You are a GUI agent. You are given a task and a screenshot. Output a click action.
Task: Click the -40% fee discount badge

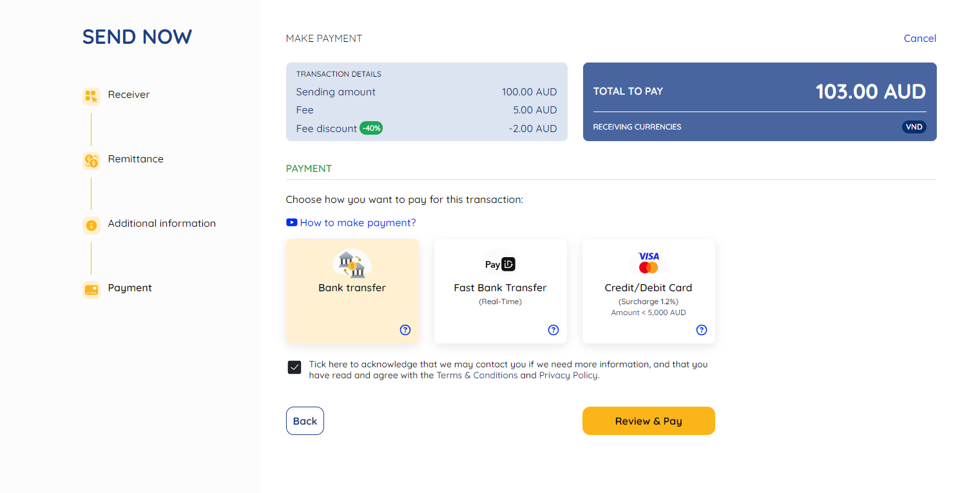pyautogui.click(x=371, y=128)
